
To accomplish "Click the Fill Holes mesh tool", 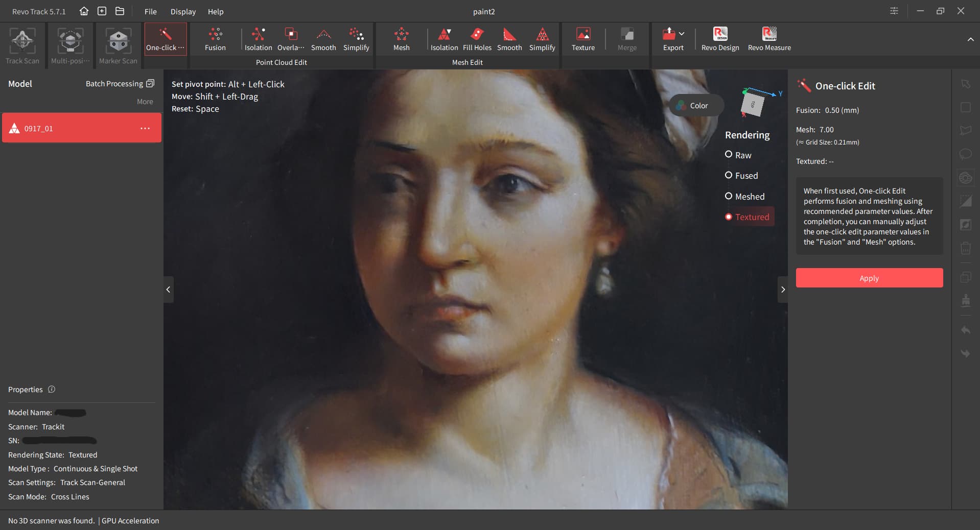I will pyautogui.click(x=477, y=39).
